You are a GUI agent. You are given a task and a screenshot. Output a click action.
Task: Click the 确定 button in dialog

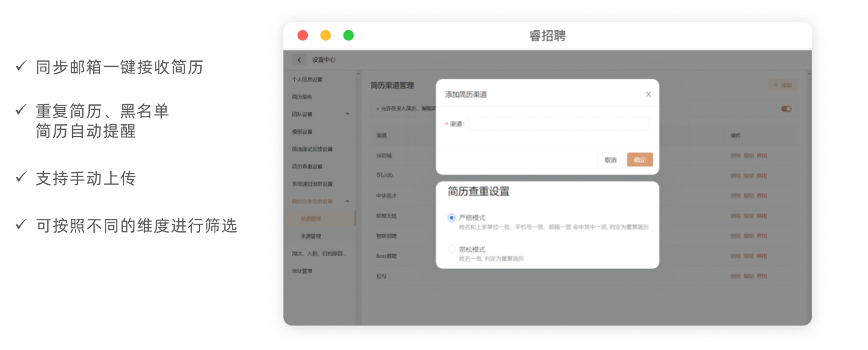point(640,160)
